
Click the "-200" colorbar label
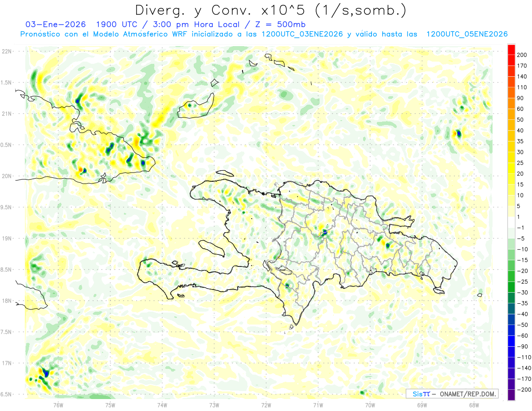pos(523,390)
